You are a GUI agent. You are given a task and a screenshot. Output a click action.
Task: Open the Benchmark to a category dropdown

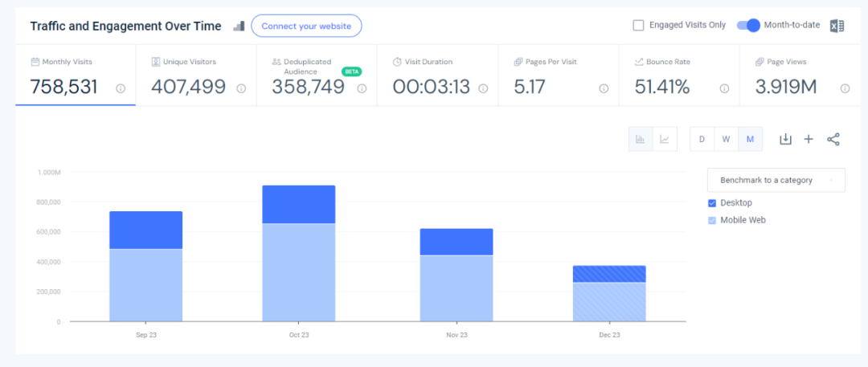(x=776, y=180)
